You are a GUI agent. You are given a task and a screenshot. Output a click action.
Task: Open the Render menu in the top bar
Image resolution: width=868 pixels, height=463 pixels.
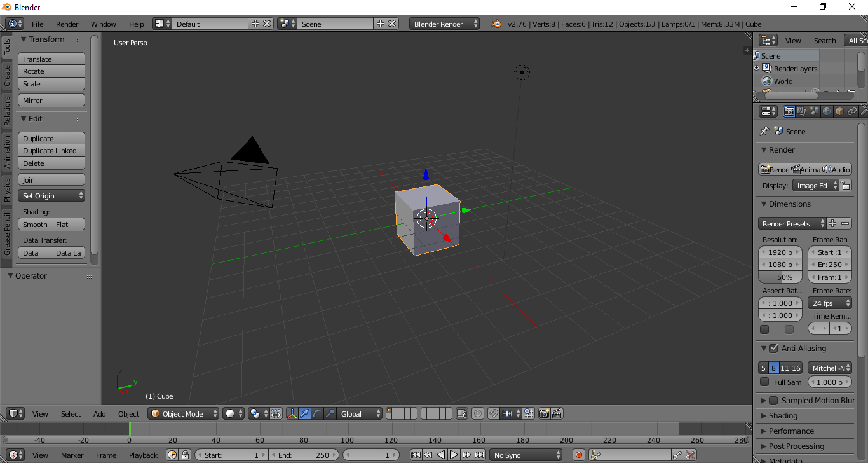(67, 24)
